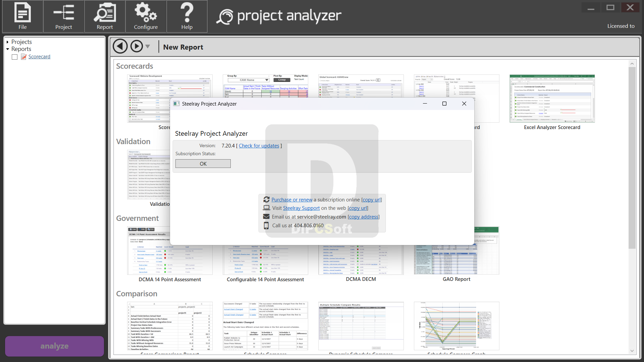644x362 pixels.
Task: Click the GAO Report label
Action: [x=457, y=279]
